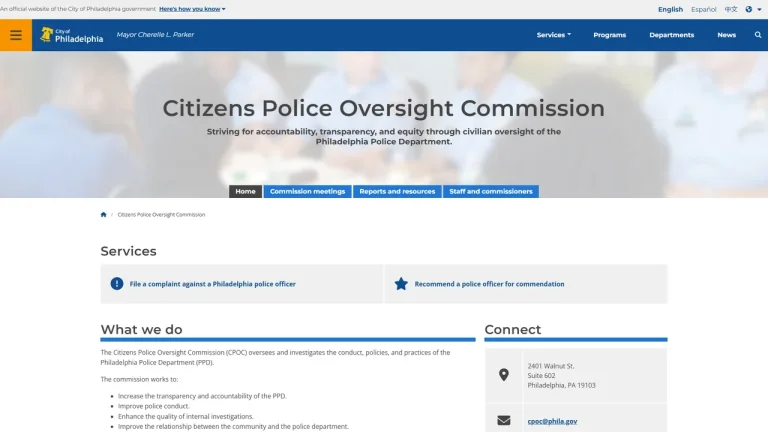Screen dimensions: 768x432
Task: Open the site search magnifier icon
Action: [x=758, y=35]
